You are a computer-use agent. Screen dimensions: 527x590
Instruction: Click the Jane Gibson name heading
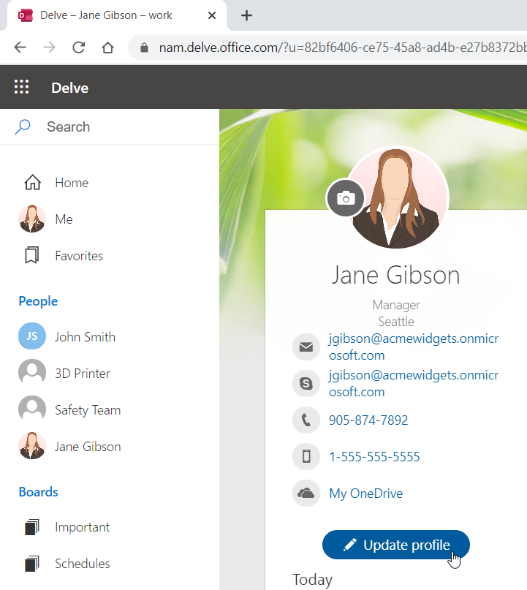pos(396,275)
